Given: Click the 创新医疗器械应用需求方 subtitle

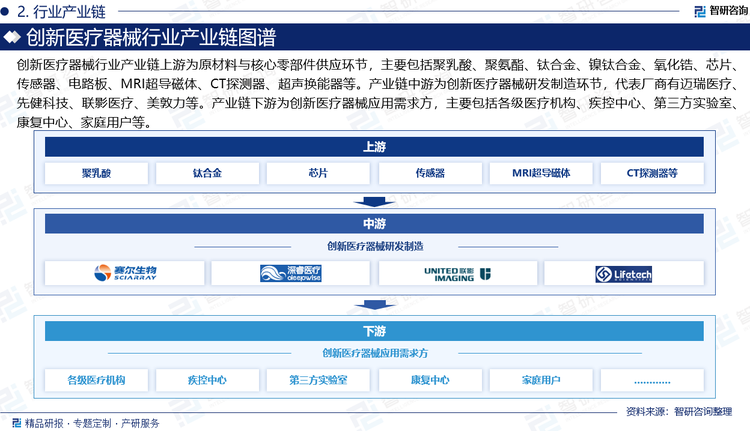Looking at the screenshot, I should pyautogui.click(x=375, y=353).
